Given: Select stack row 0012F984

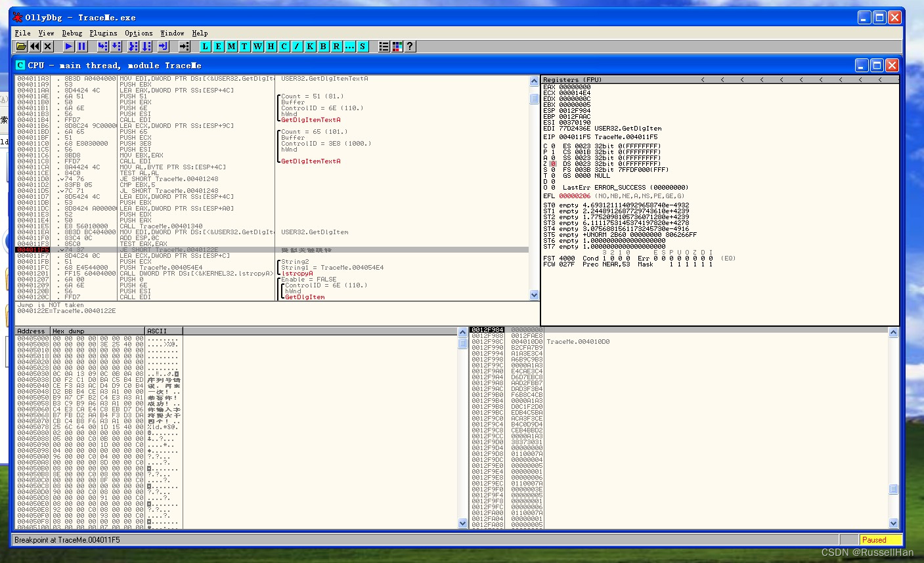Looking at the screenshot, I should tap(678, 330).
